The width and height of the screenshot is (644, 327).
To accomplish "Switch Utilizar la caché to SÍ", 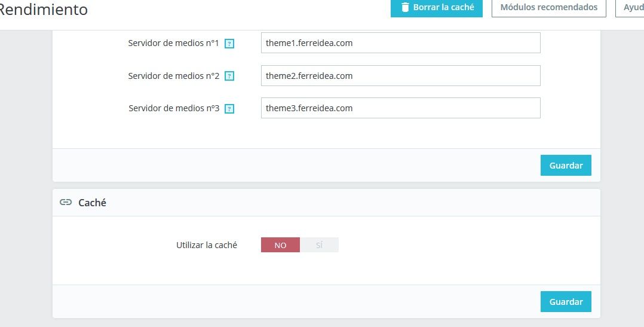I will (319, 245).
